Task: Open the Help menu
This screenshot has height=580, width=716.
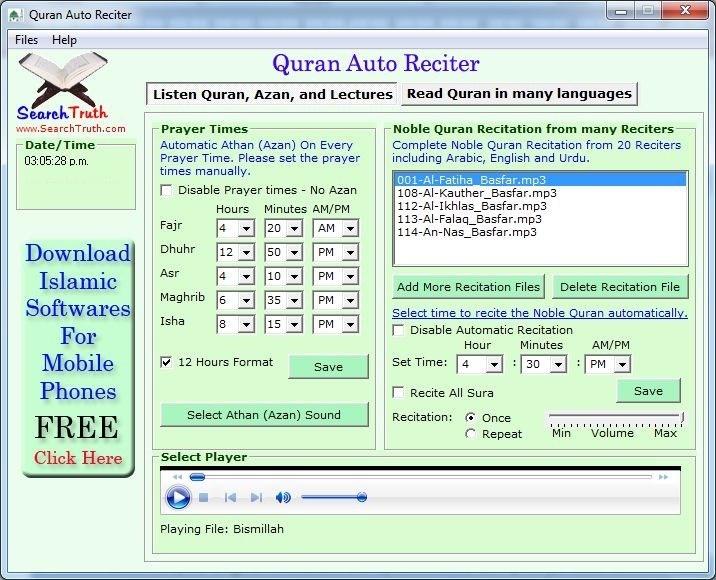Action: pyautogui.click(x=64, y=40)
